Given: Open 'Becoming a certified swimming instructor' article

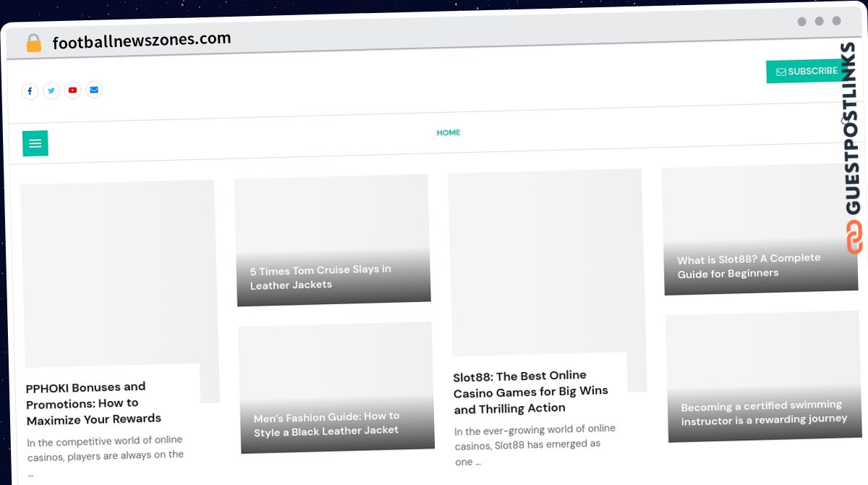Looking at the screenshot, I should pyautogui.click(x=763, y=413).
